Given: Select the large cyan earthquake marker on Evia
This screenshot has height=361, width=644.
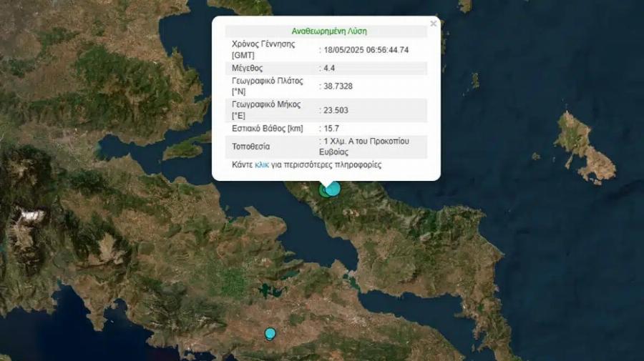Looking at the screenshot, I should (333, 189).
